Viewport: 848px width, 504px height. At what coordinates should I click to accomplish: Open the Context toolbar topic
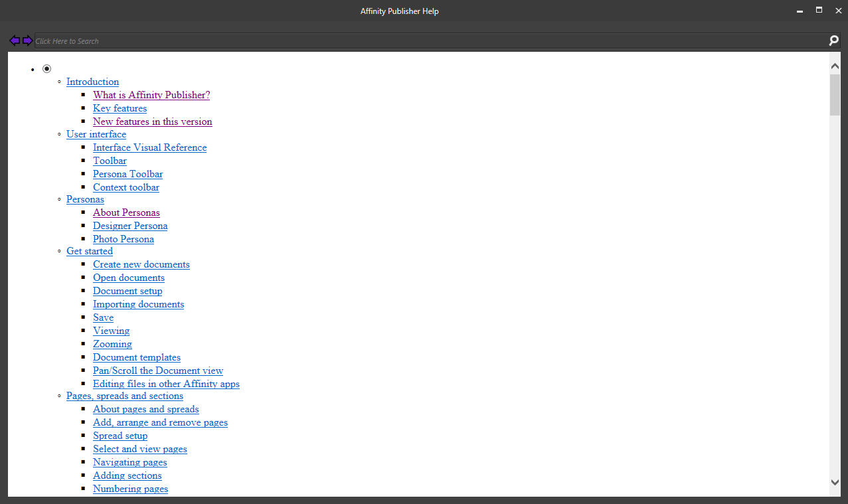(x=126, y=187)
